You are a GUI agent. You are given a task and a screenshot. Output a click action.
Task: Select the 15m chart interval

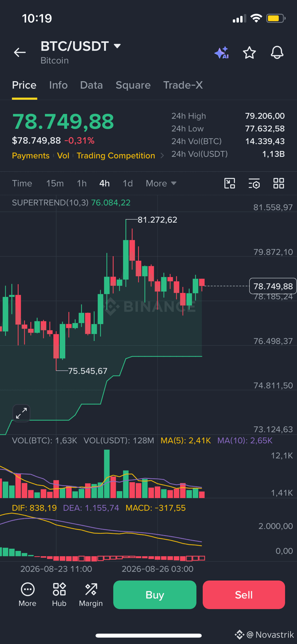55,183
